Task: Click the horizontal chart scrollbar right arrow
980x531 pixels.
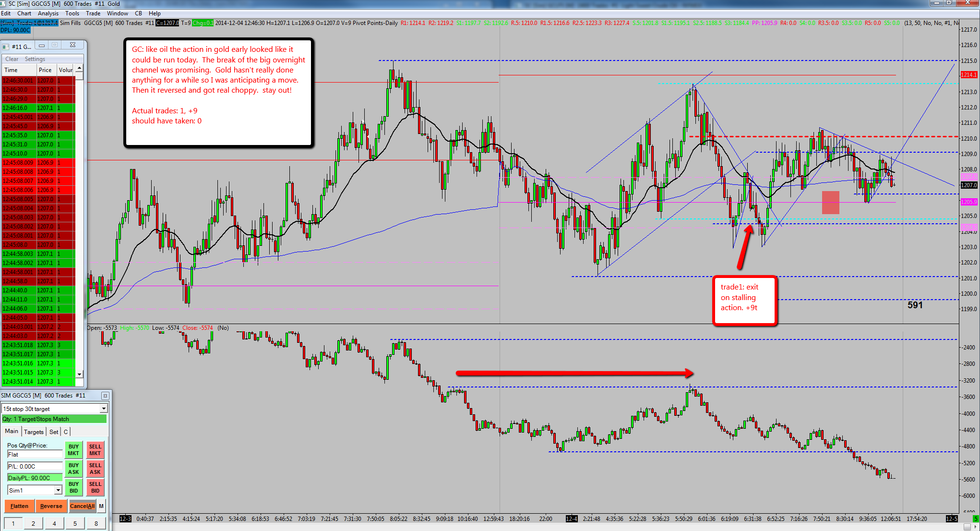Action: [977, 527]
